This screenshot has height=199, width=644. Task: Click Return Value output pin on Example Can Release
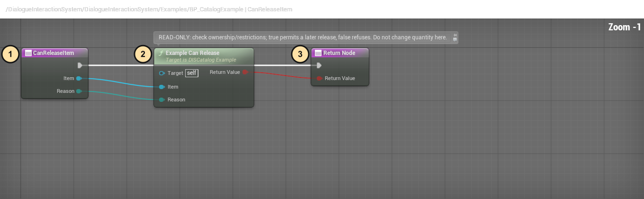245,72
